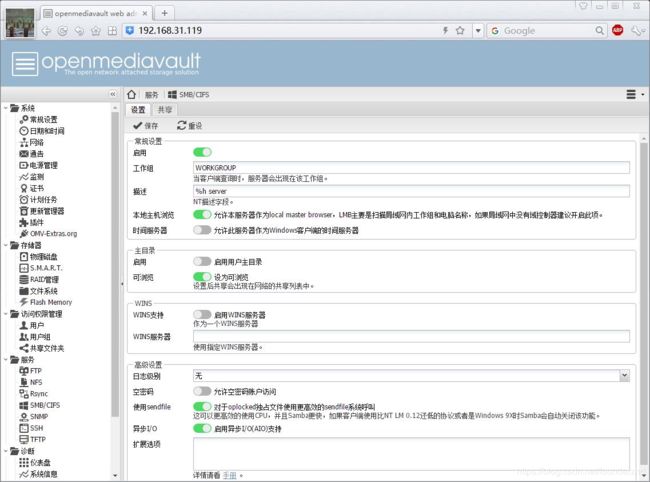Collapse the 服务 tree folder
Image resolution: width=650 pixels, height=482 pixels.
[x=5, y=359]
